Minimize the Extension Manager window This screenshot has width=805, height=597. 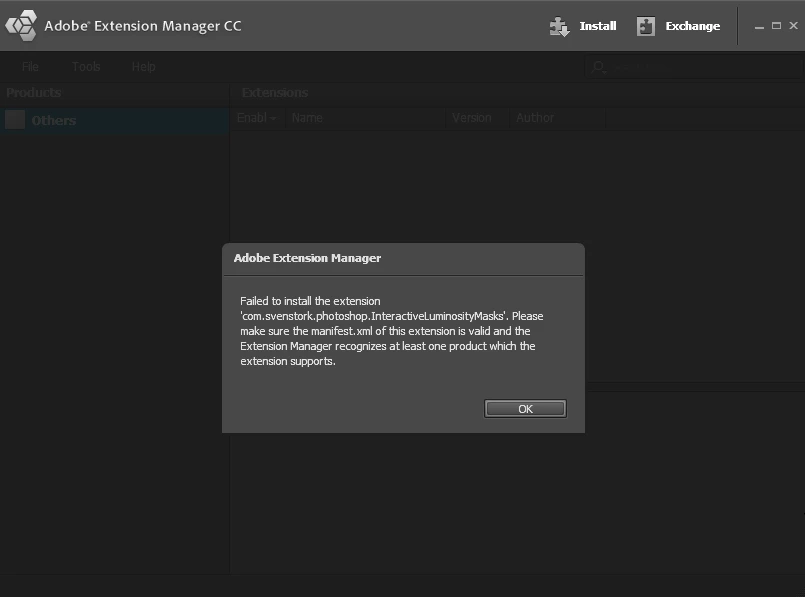point(759,26)
